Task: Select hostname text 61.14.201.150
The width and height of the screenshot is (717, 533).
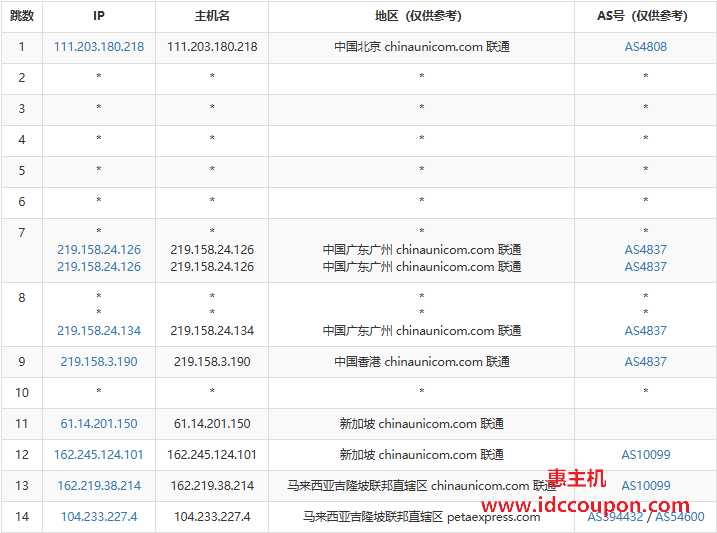Action: coord(212,424)
